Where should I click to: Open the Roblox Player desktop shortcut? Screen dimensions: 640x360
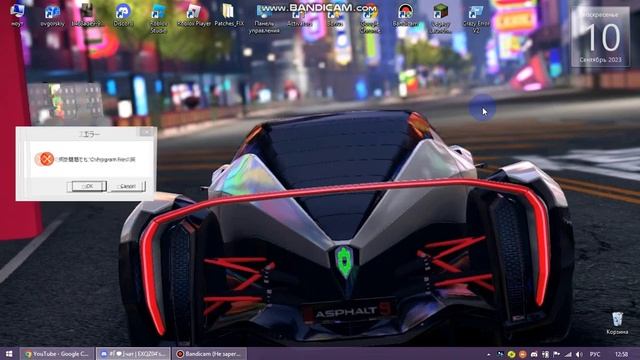point(194,15)
